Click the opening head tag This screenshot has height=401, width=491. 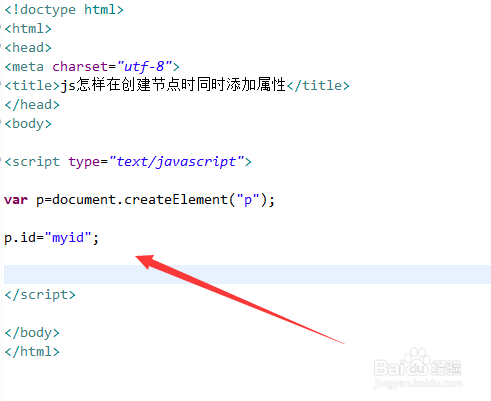pos(28,48)
